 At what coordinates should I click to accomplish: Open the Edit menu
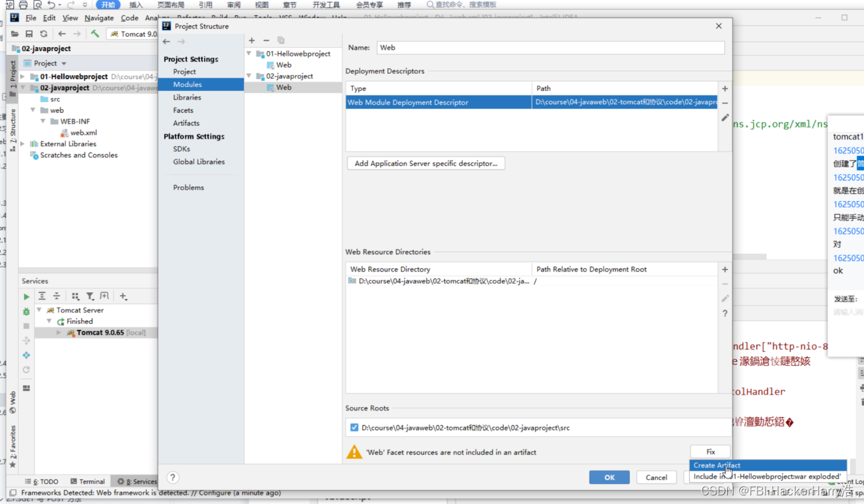50,18
